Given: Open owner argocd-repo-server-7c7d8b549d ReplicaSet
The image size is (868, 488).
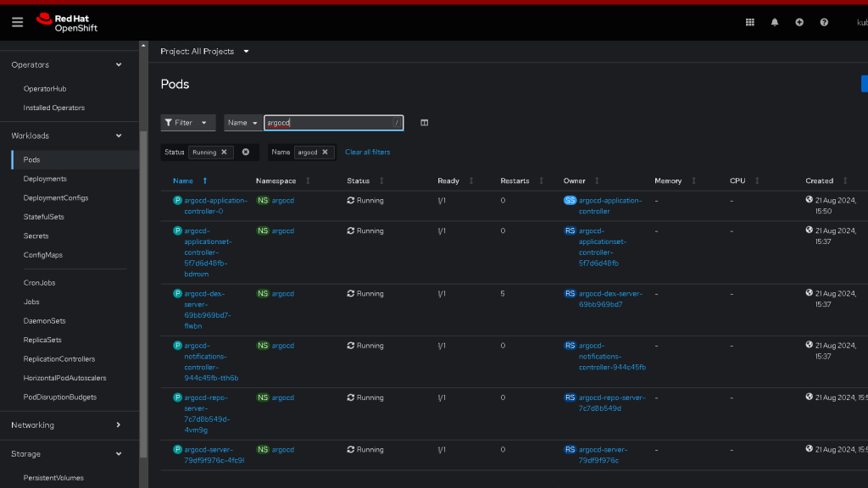Looking at the screenshot, I should pos(612,402).
